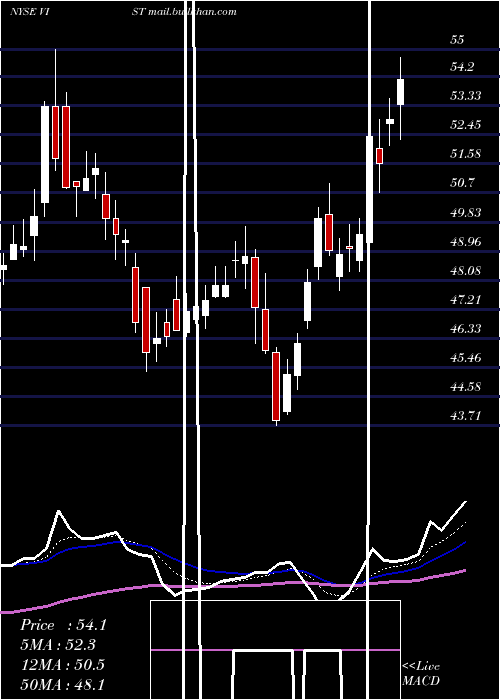The height and width of the screenshot is (700, 500).
Task: Select the 54.2 price axis label
Action: pos(462,67)
